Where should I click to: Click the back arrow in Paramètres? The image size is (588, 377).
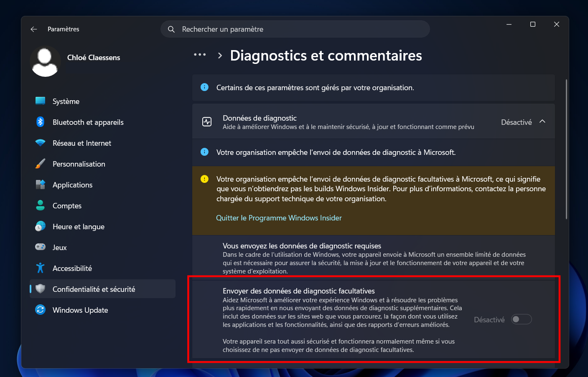pos(34,29)
